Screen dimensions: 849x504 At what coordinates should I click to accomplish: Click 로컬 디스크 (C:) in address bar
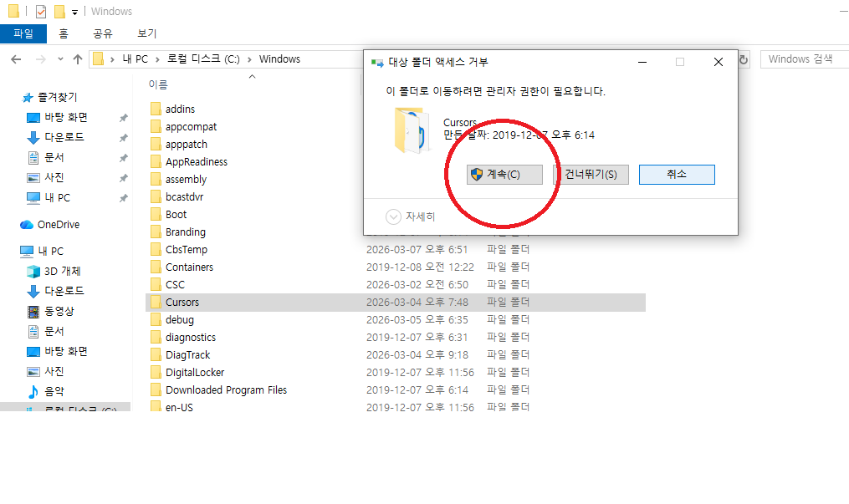(203, 59)
